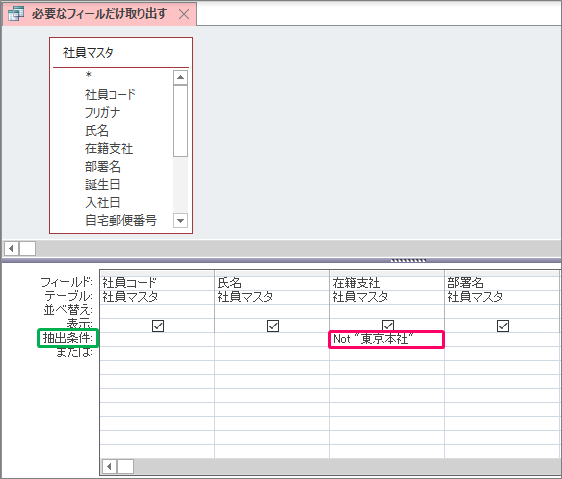This screenshot has width=562, height=479.
Task: Select 部署名 in the field list
Action: pos(103,166)
